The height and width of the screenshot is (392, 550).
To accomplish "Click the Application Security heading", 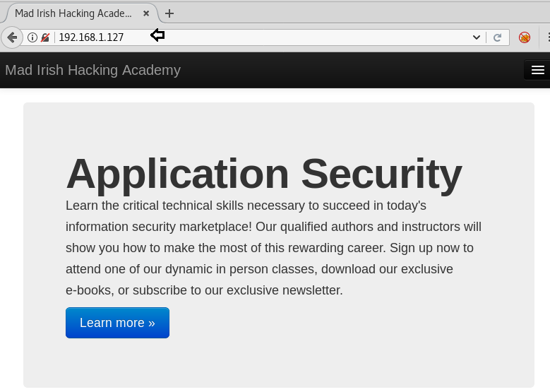I will click(263, 173).
